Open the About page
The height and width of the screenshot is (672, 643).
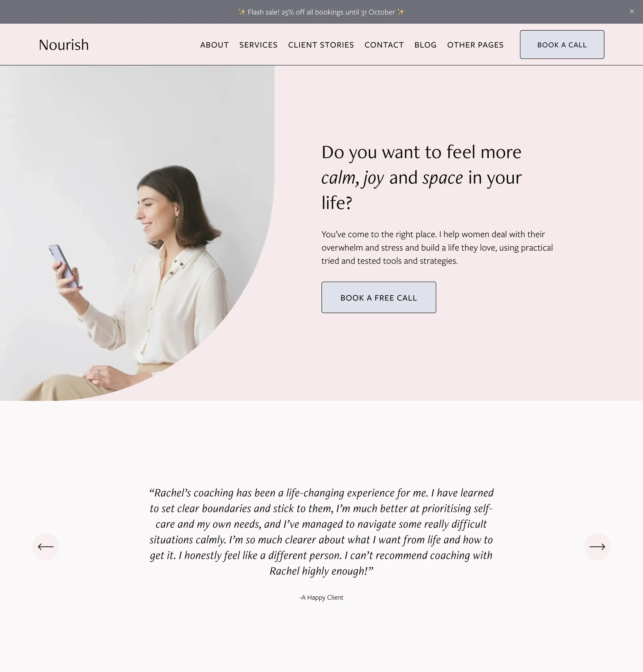(214, 45)
